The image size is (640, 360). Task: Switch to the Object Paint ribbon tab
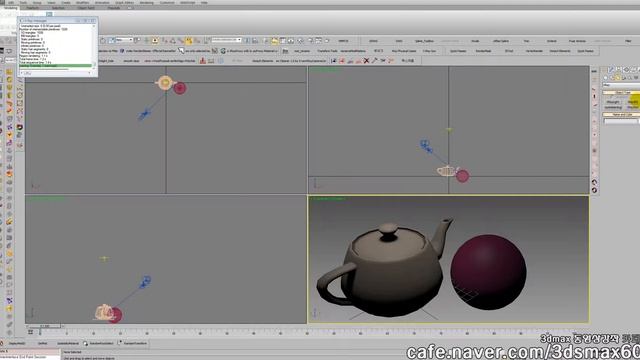[86, 8]
